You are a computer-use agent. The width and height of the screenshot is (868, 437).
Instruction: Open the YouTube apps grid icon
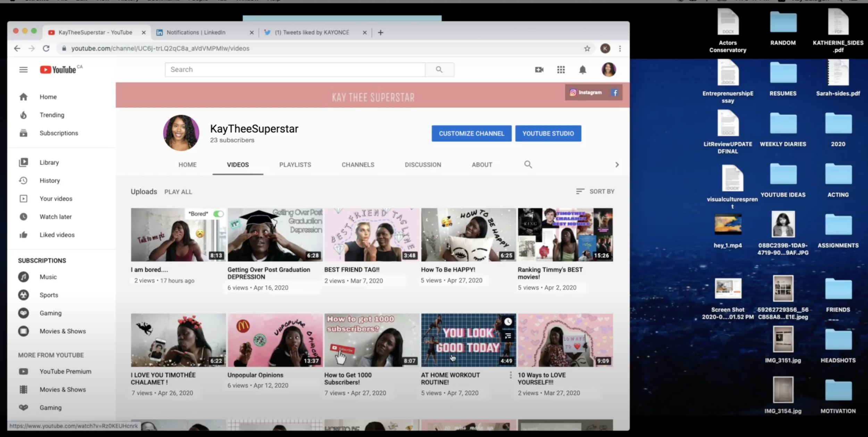[x=561, y=70]
